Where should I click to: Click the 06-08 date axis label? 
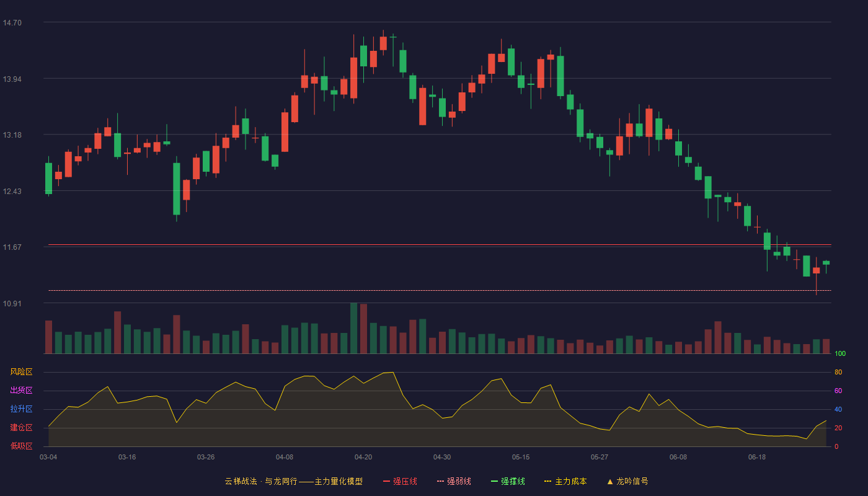[x=678, y=457]
